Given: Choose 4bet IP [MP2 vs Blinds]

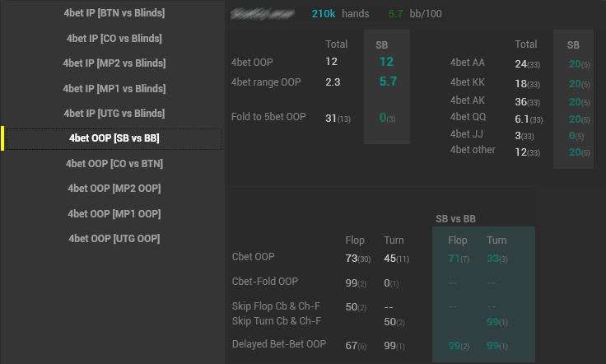Looking at the screenshot, I should [x=114, y=63].
